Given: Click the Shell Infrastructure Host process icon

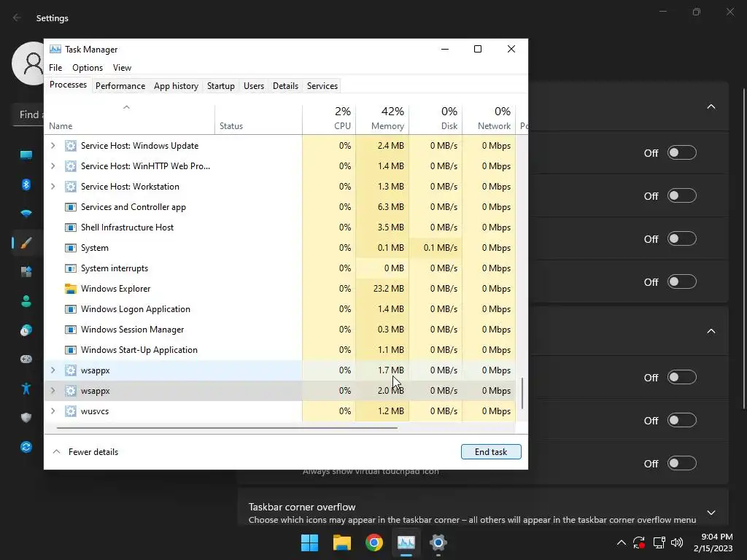Looking at the screenshot, I should (x=71, y=227).
